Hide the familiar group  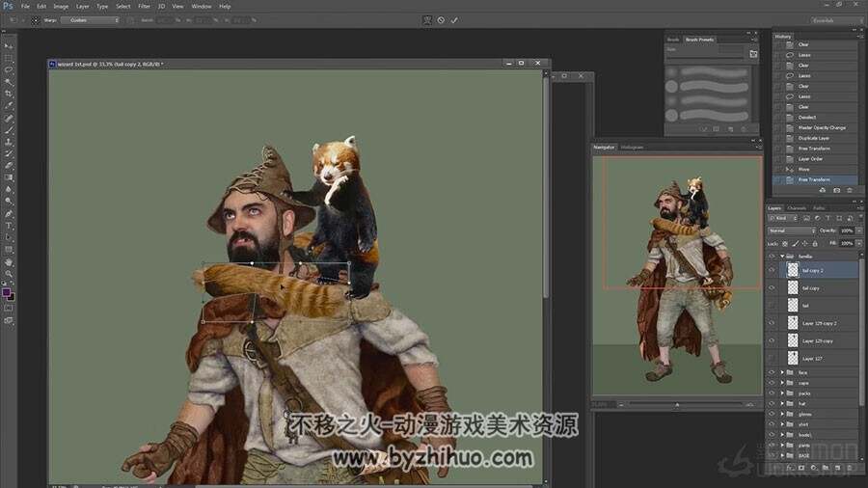point(772,257)
